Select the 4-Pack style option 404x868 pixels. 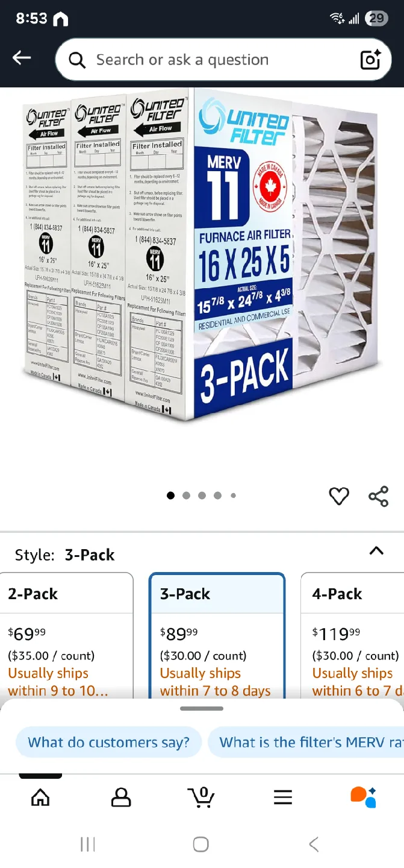pyautogui.click(x=352, y=635)
